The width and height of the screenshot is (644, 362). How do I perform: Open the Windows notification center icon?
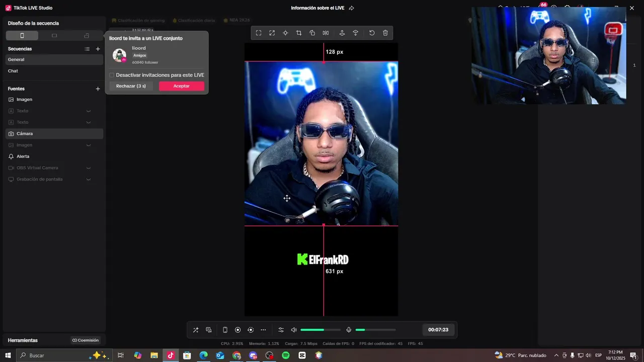(633, 355)
